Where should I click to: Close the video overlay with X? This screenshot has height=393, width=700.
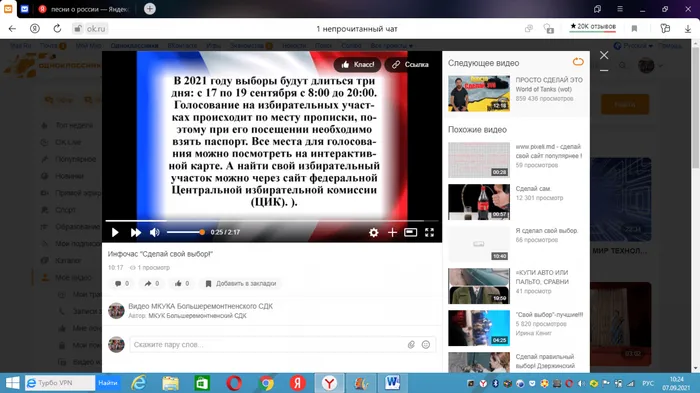pos(604,55)
